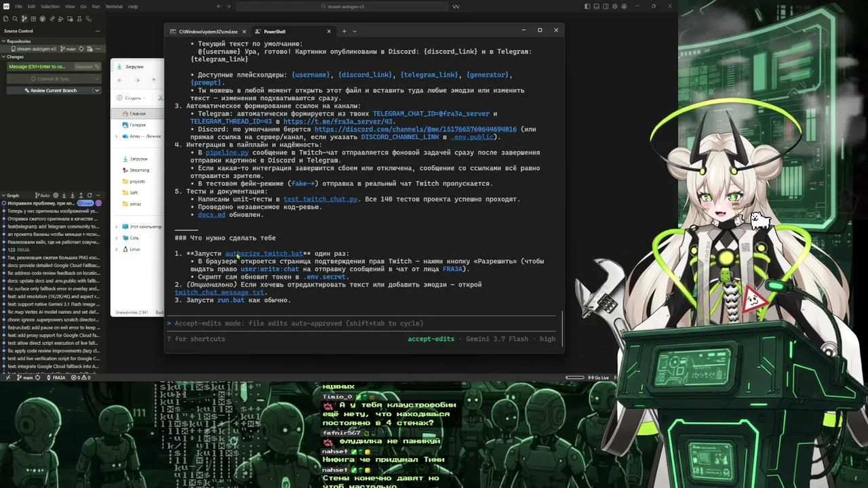Refresh the Graph panel
The width and height of the screenshot is (868, 488).
(90, 195)
